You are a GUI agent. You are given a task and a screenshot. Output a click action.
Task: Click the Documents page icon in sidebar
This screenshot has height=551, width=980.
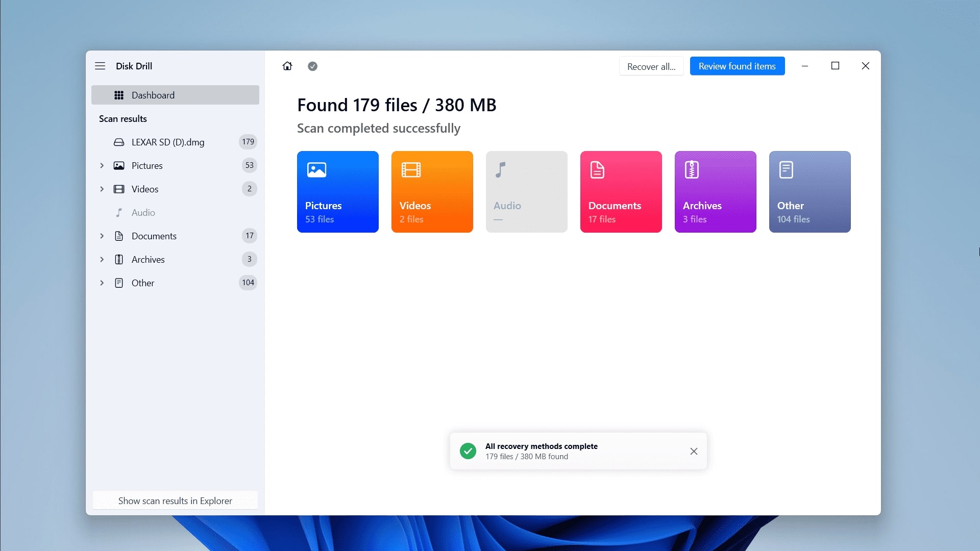(119, 236)
